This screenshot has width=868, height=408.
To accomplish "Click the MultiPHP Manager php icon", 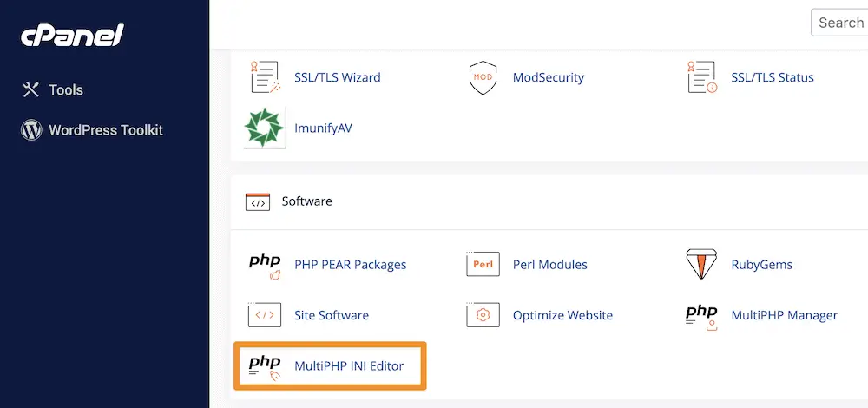I will tap(701, 317).
